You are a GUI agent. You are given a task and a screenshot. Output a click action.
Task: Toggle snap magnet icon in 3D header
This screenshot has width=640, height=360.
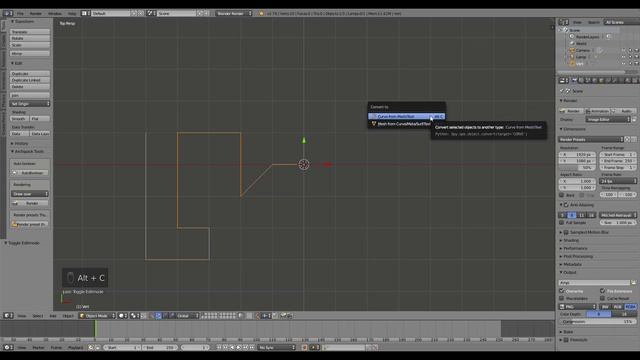point(258,316)
